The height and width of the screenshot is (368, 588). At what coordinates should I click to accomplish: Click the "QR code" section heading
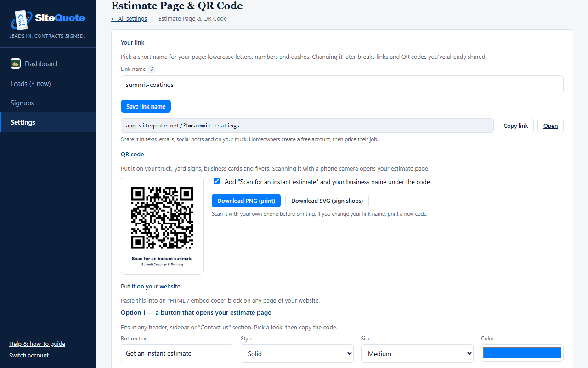[x=132, y=154]
